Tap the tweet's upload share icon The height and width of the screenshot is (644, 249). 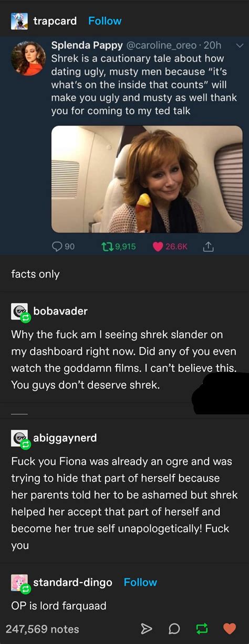click(x=207, y=246)
